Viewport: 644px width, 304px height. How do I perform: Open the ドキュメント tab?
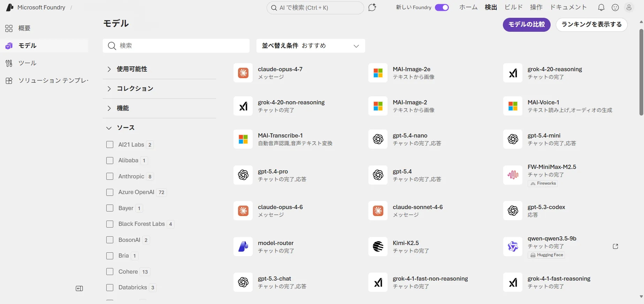(x=568, y=7)
